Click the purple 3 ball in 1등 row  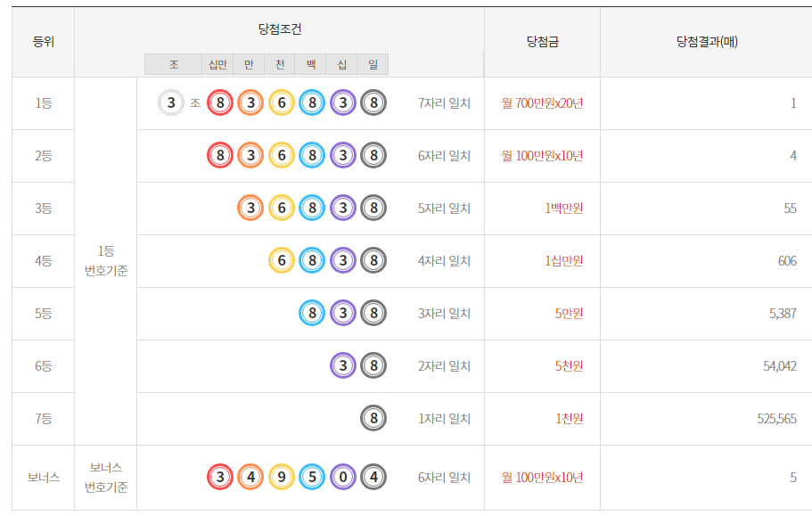[x=343, y=102]
